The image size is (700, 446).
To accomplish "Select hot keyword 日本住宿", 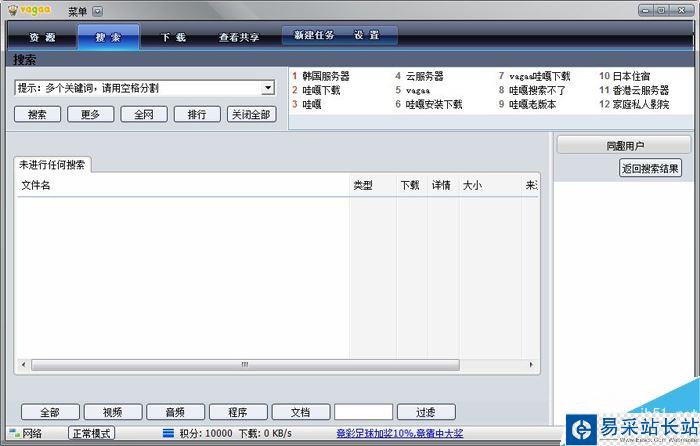I will click(x=631, y=76).
